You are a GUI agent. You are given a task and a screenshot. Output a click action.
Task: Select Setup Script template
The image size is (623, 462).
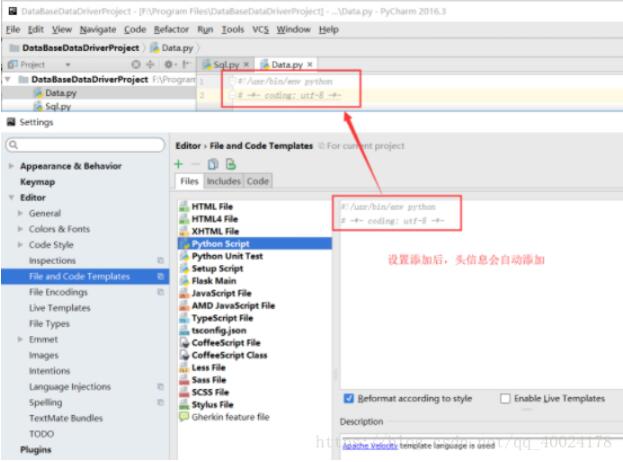pyautogui.click(x=217, y=269)
